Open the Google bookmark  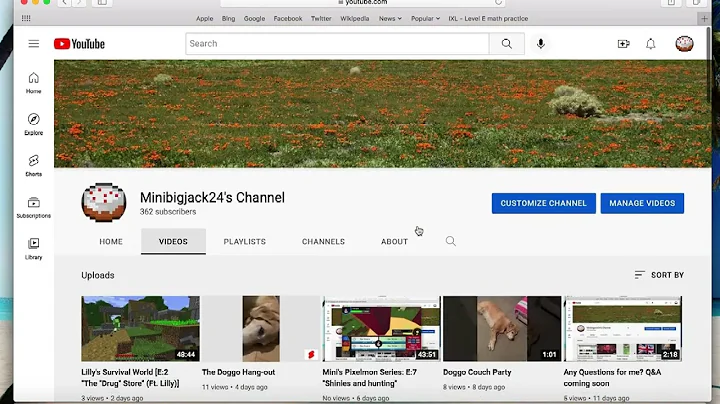[x=254, y=18]
